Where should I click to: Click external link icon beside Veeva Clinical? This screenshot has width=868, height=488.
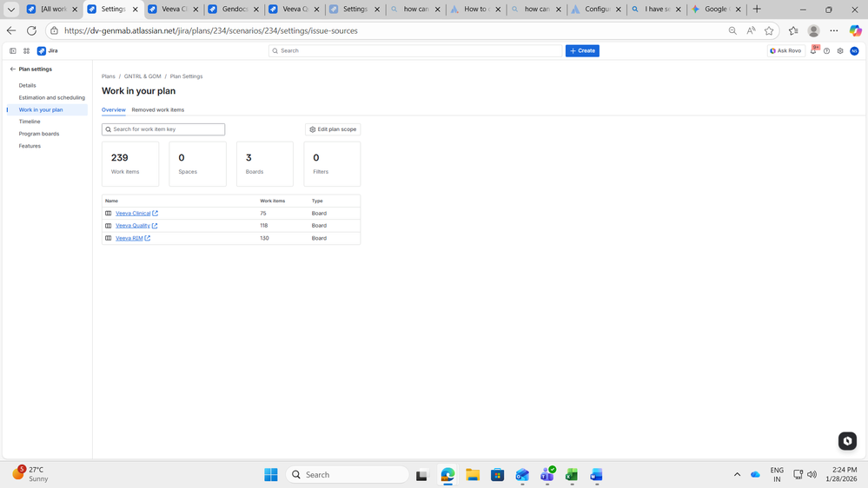click(155, 214)
